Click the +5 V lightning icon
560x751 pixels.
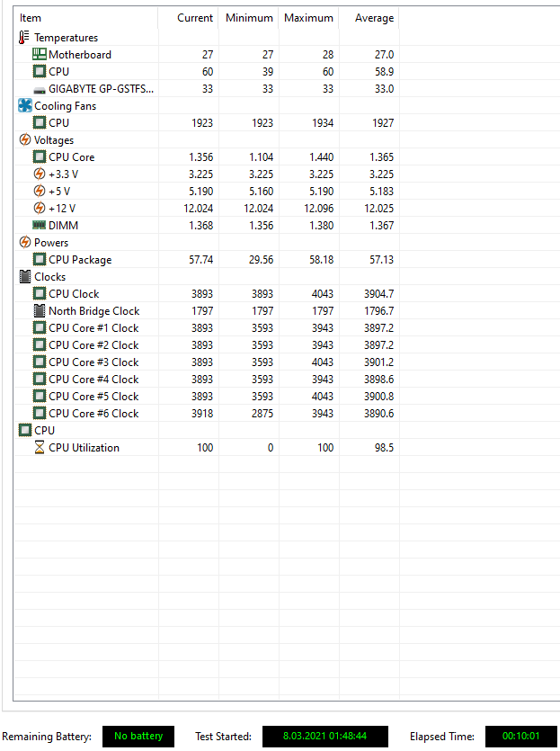point(40,191)
